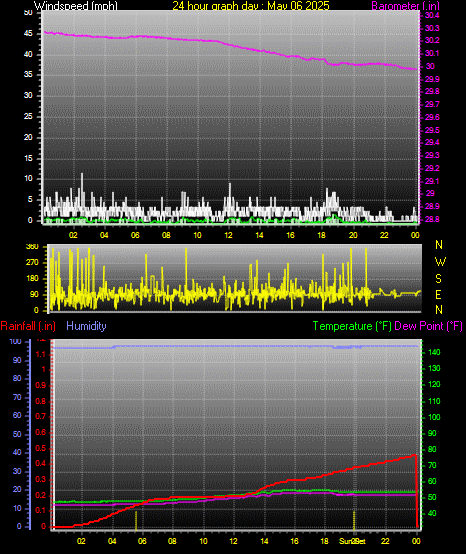Image resolution: width=466 pixels, height=554 pixels.
Task: Click the 'Temperature (°F)' legend label
Action: click(352, 326)
